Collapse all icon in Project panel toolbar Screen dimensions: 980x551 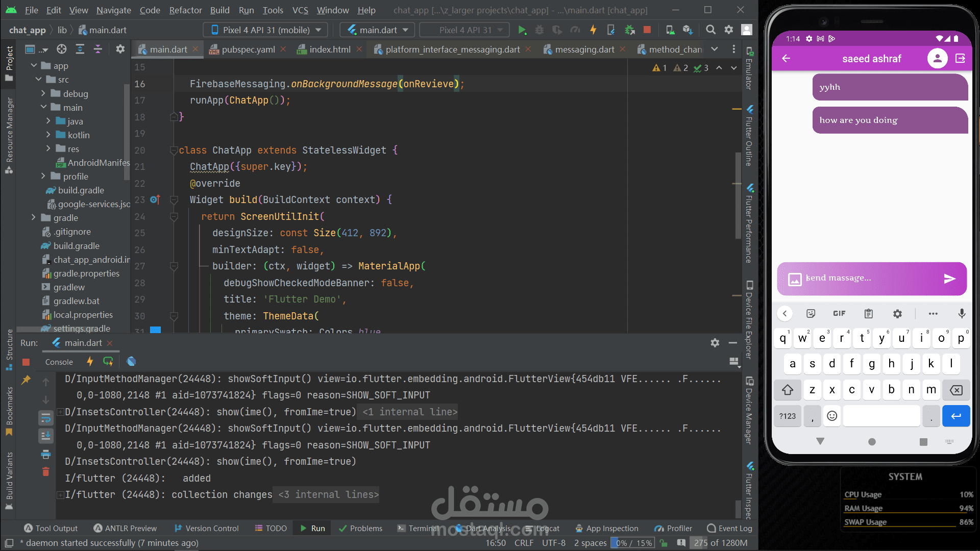(x=98, y=49)
